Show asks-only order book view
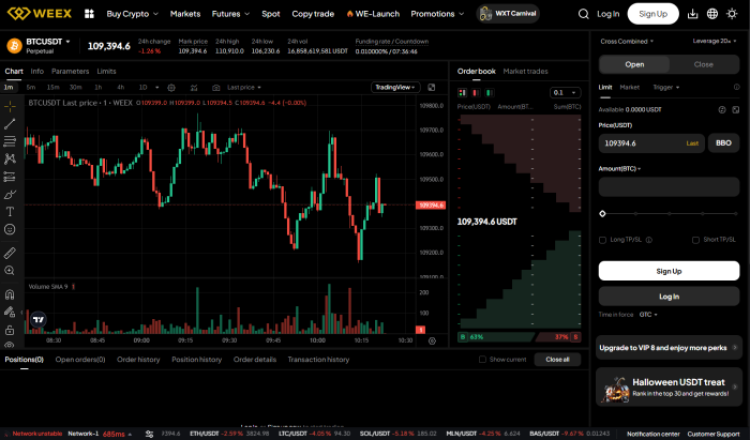The width and height of the screenshot is (750, 440). [475, 92]
